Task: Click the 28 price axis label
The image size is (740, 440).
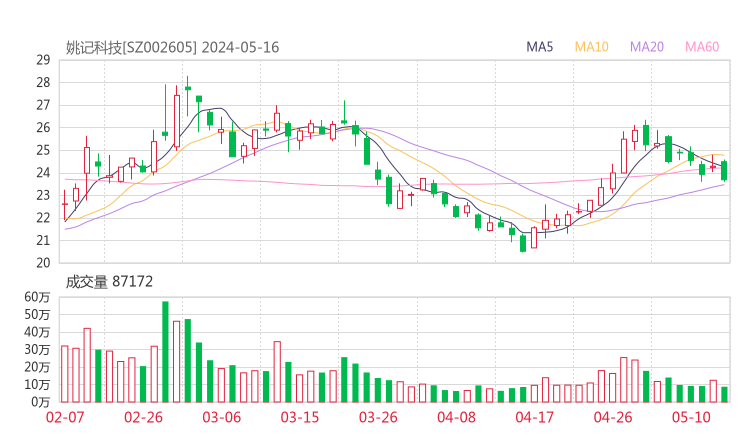Action: pos(43,83)
